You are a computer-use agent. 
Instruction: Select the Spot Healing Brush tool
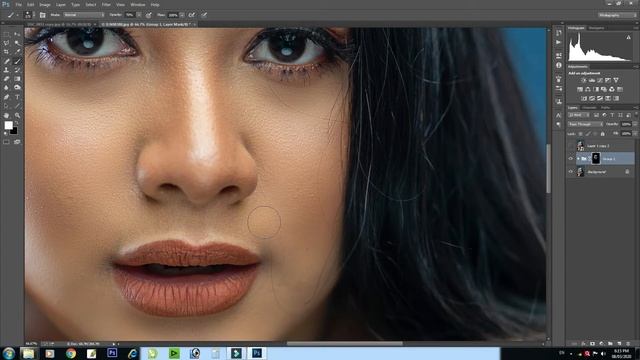(x=6, y=61)
